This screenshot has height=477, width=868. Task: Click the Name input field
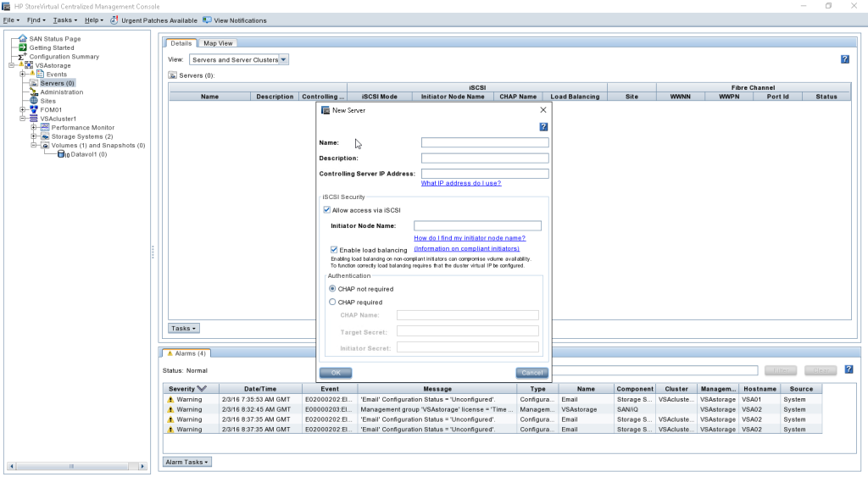pos(485,142)
